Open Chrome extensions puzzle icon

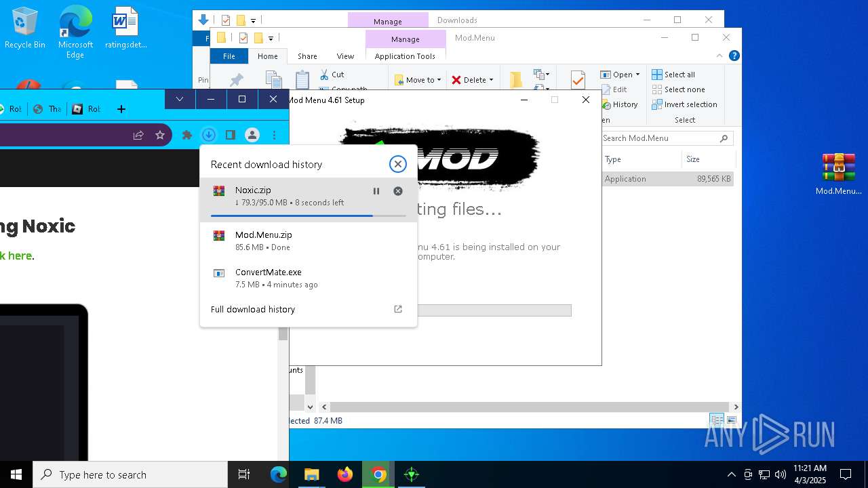click(187, 135)
